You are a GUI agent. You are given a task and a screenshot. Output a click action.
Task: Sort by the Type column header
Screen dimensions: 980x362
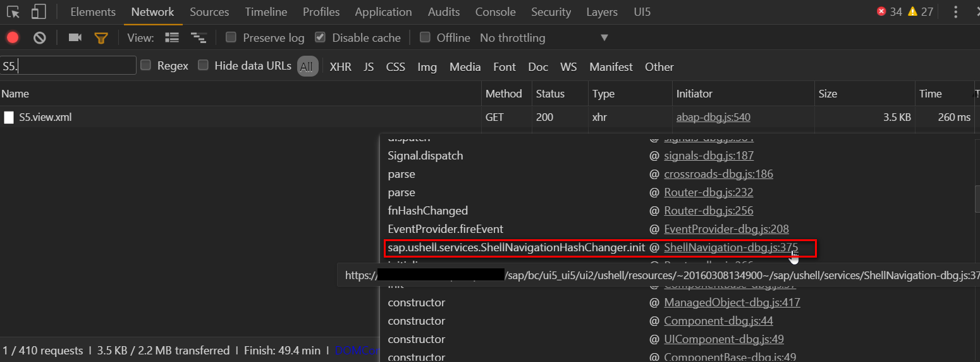pos(630,94)
